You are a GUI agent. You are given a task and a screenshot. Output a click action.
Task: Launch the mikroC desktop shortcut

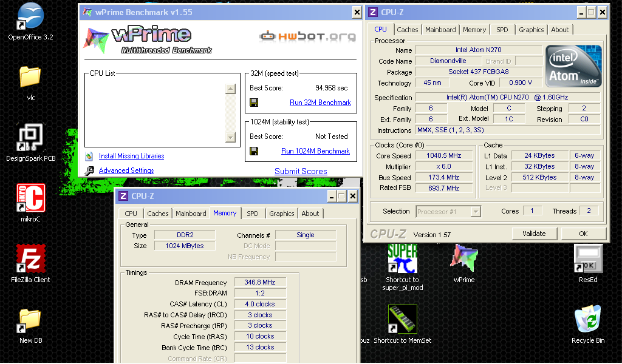click(30, 198)
